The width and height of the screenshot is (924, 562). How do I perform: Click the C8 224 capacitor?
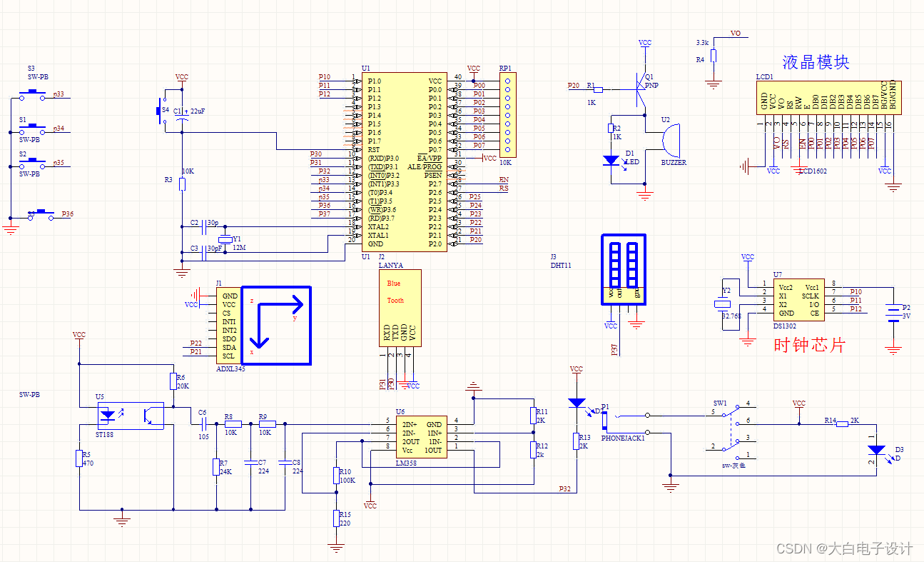[x=285, y=462]
